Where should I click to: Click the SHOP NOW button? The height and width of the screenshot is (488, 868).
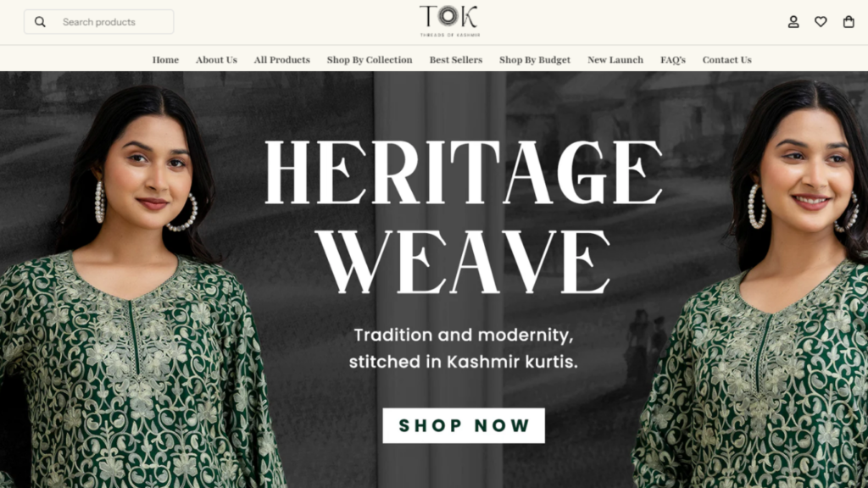464,425
